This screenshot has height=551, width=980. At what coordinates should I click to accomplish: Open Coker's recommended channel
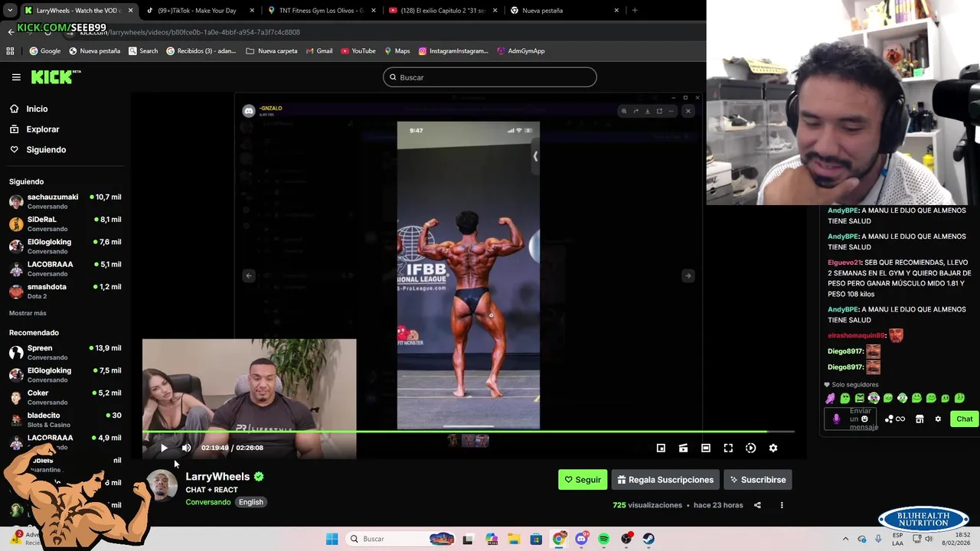pos(65,397)
